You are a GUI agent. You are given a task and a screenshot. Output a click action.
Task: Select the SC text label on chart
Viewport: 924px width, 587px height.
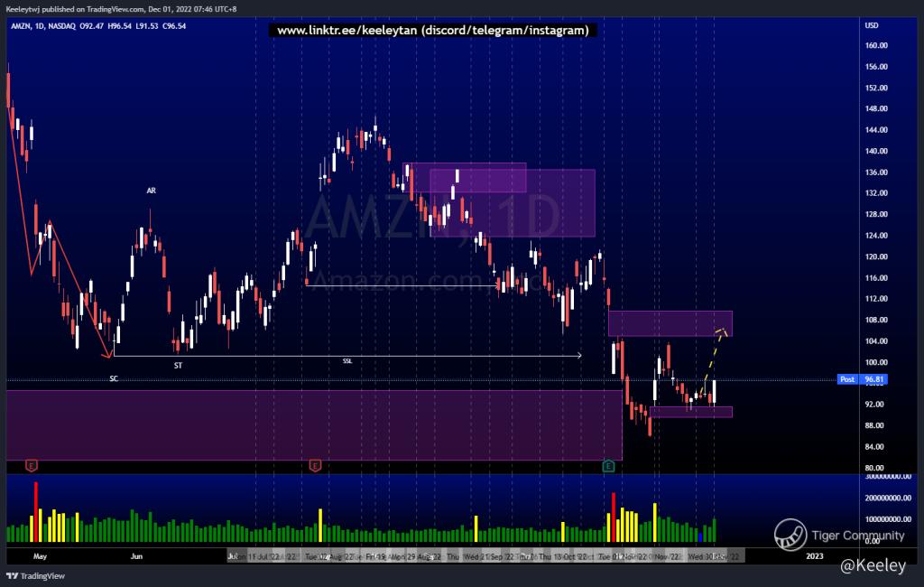[114, 378]
